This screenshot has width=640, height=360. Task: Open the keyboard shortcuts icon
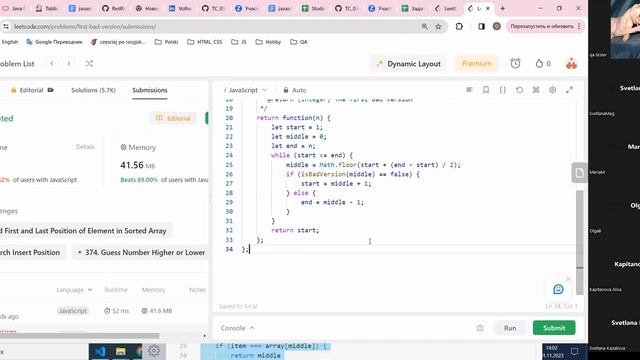point(536,90)
